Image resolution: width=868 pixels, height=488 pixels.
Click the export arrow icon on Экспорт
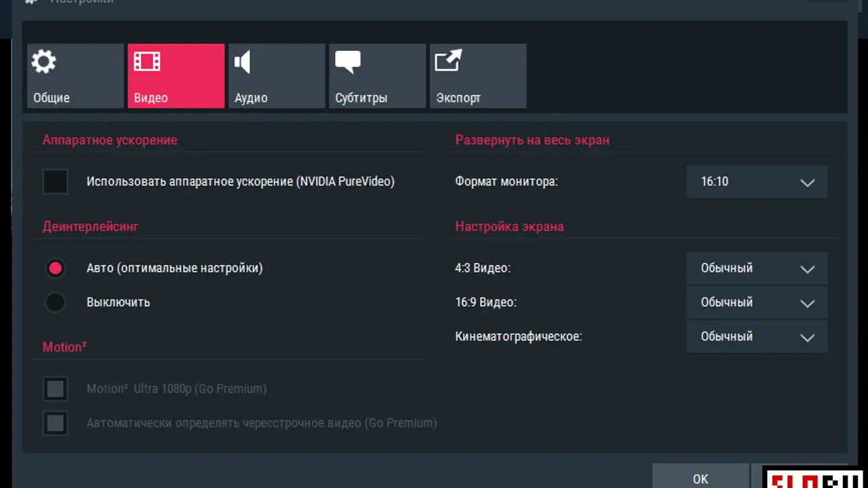click(x=448, y=61)
